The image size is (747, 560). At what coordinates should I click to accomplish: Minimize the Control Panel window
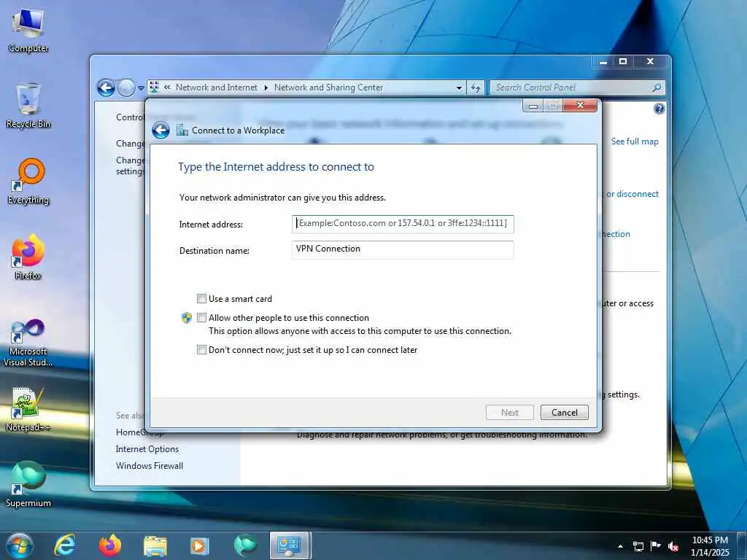point(603,61)
